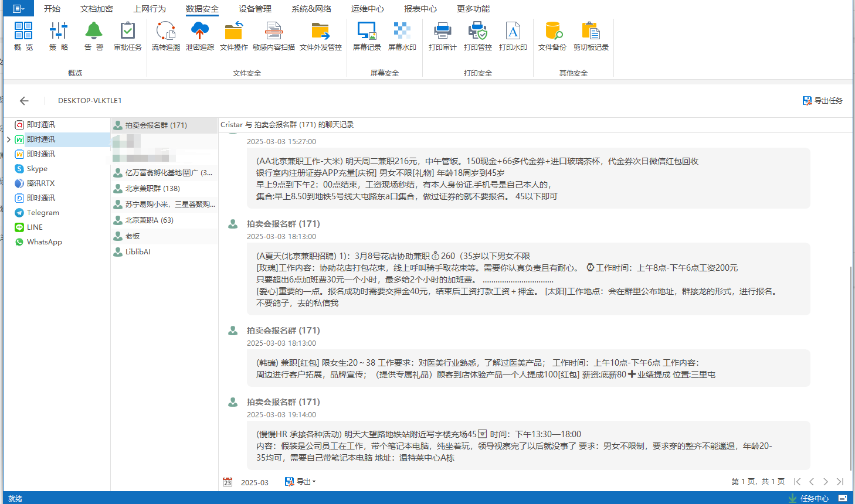This screenshot has height=504, width=855.
Task: Select the 北京兼职群 (138) chat group
Action: point(152,189)
